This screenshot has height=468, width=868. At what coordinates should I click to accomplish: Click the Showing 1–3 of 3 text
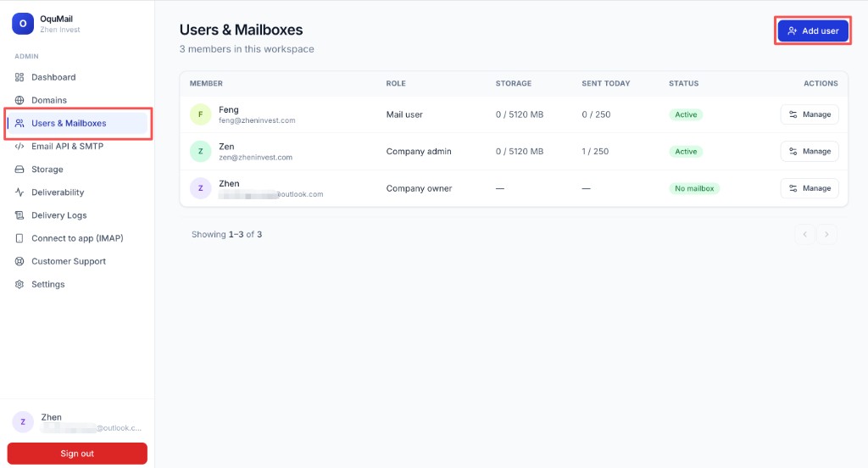click(226, 234)
